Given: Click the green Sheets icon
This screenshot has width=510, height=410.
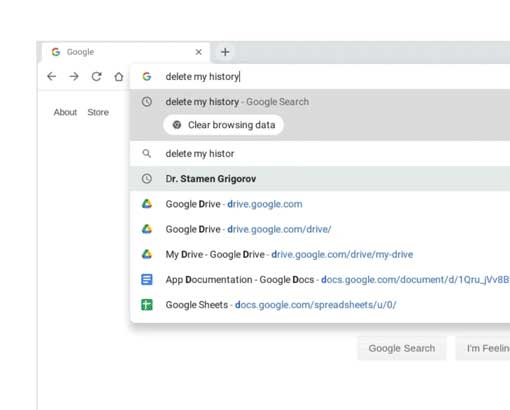Looking at the screenshot, I should tap(147, 305).
